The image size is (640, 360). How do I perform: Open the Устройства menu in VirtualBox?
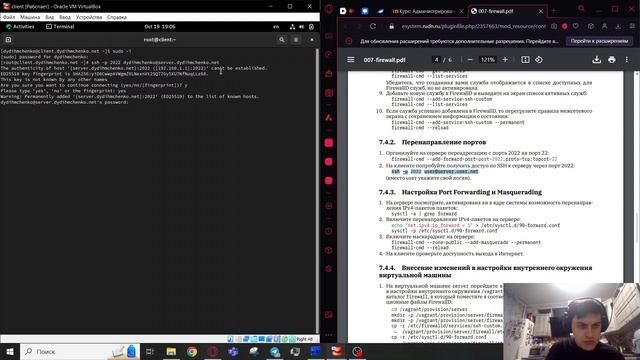[89, 17]
